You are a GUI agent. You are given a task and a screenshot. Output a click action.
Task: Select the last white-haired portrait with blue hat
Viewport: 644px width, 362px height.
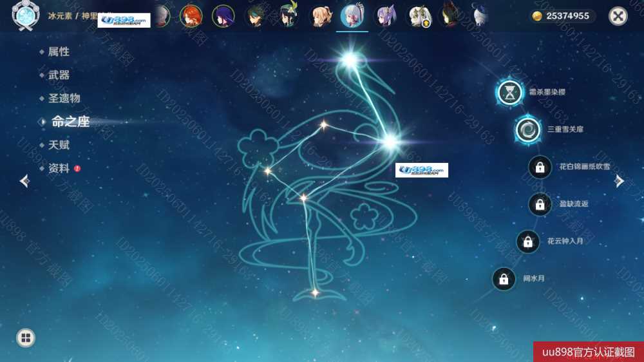(480, 16)
